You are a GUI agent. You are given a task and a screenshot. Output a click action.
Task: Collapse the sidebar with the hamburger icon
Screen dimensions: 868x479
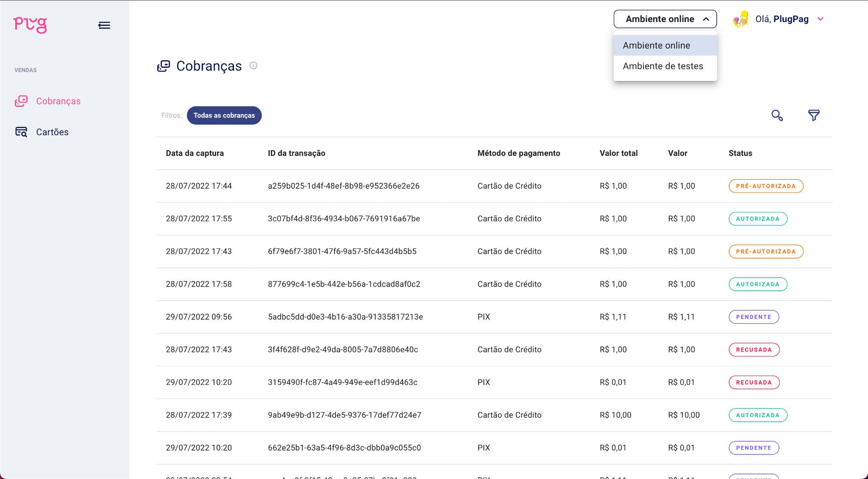click(104, 25)
